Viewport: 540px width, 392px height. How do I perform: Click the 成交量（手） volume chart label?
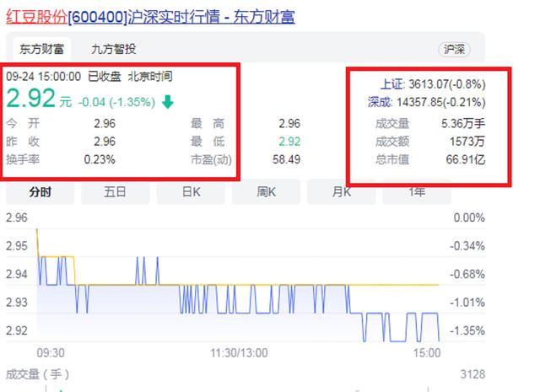click(x=37, y=374)
